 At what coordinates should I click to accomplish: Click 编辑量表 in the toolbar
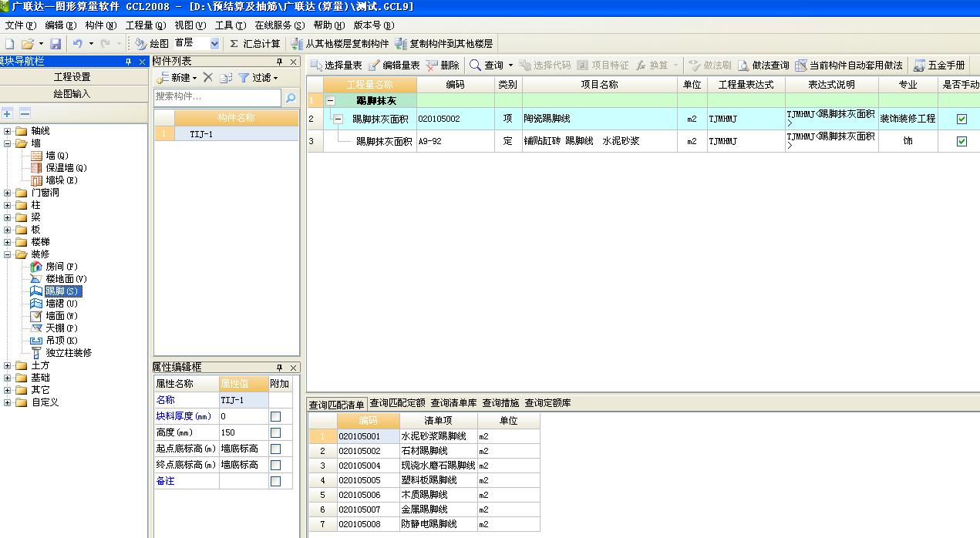pyautogui.click(x=394, y=66)
